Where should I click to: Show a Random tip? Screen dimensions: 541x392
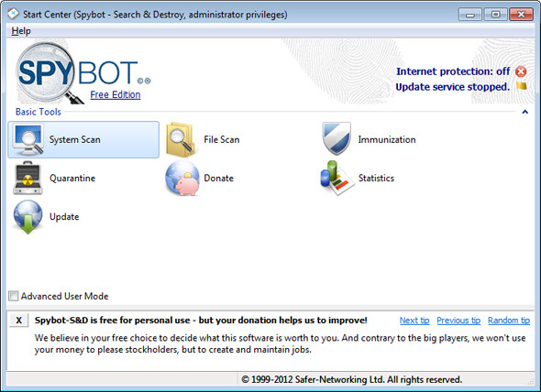(509, 321)
